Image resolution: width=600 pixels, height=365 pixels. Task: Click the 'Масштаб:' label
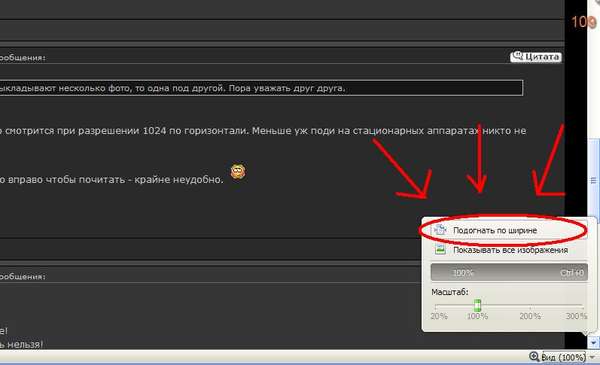(x=450, y=292)
